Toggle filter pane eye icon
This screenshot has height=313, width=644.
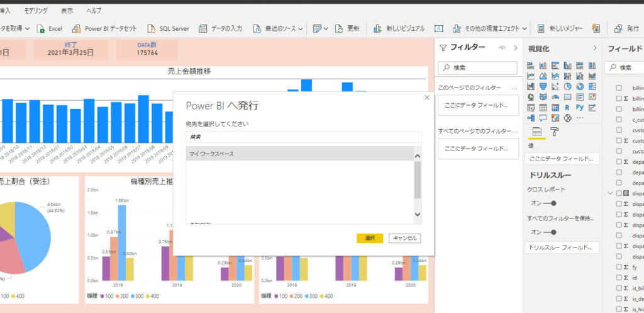tap(502, 48)
